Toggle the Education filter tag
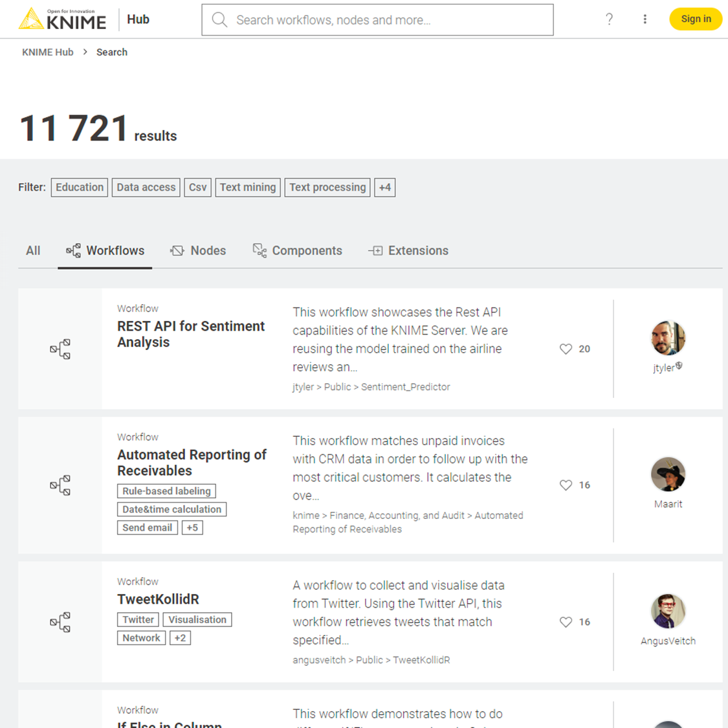 tap(80, 188)
